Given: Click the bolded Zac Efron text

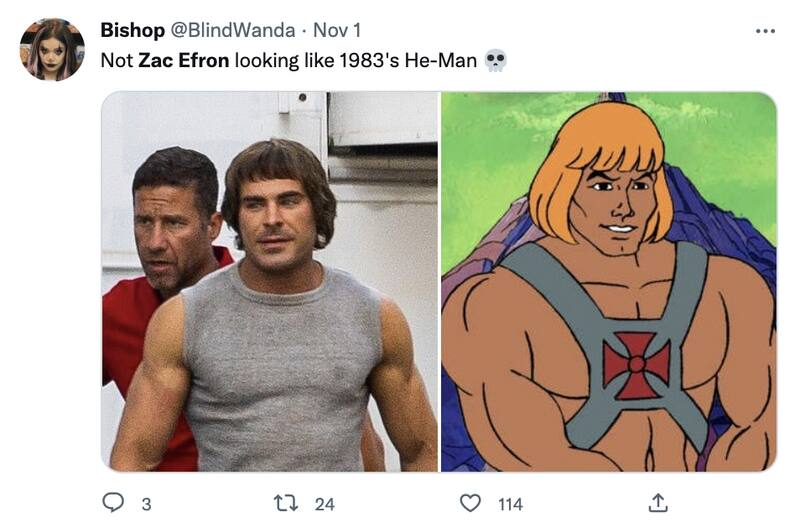Looking at the screenshot, I should [184, 60].
